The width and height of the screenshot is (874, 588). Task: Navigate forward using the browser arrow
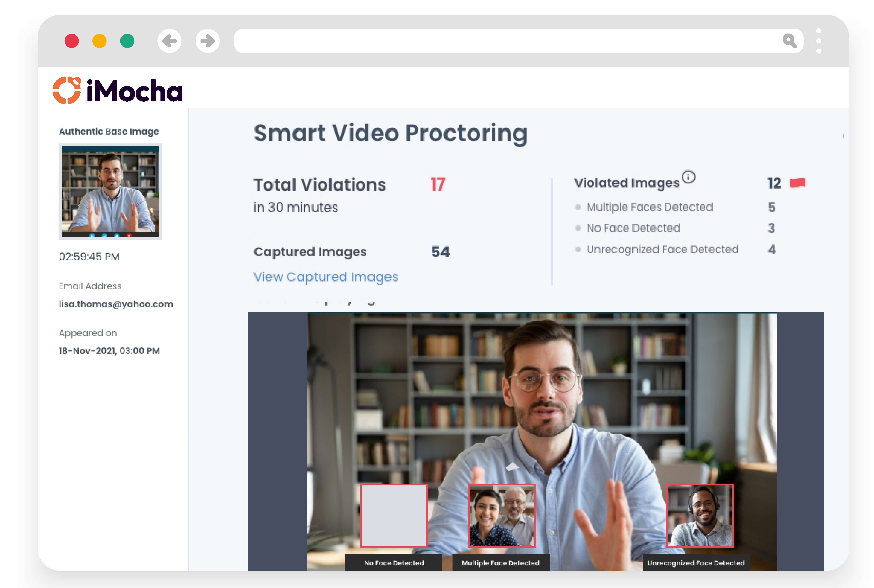pos(207,41)
